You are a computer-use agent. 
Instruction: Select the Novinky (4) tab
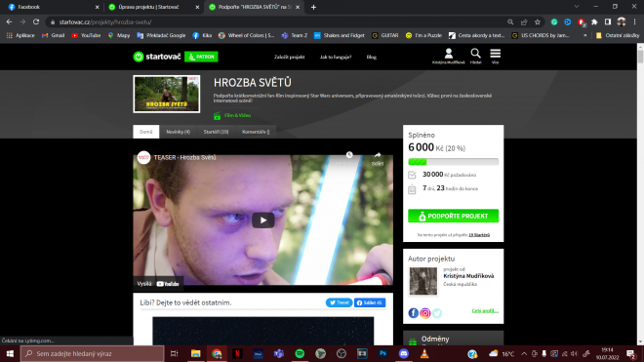coord(179,132)
